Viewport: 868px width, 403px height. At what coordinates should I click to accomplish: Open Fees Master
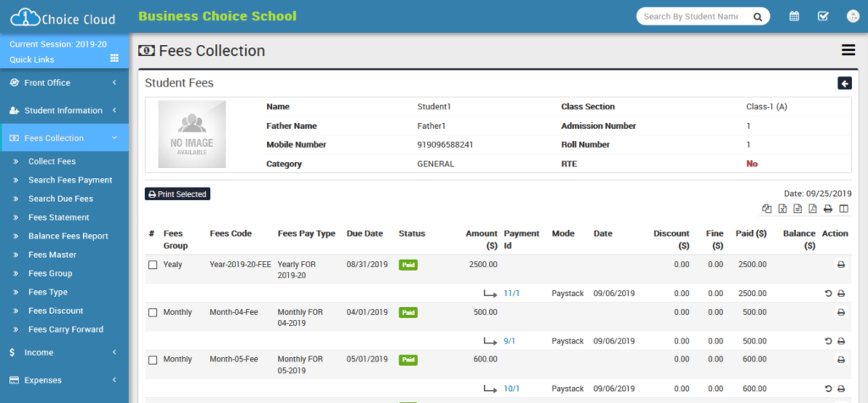coord(53,255)
